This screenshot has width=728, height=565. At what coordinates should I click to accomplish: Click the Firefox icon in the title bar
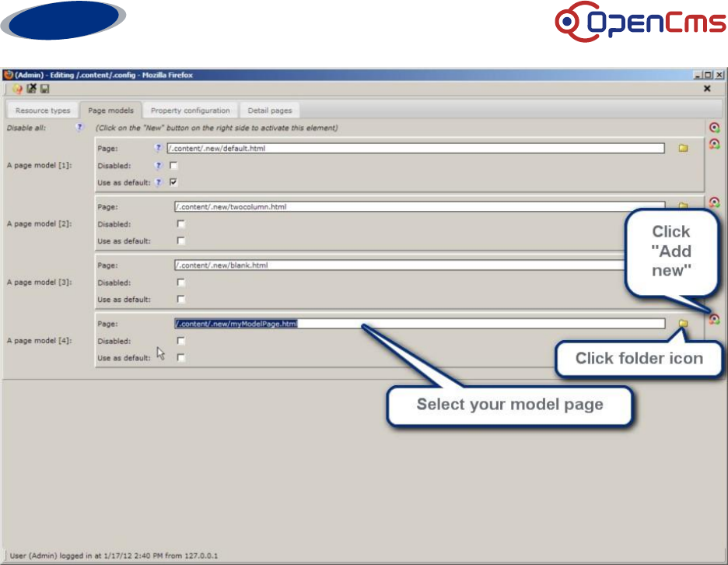point(8,75)
